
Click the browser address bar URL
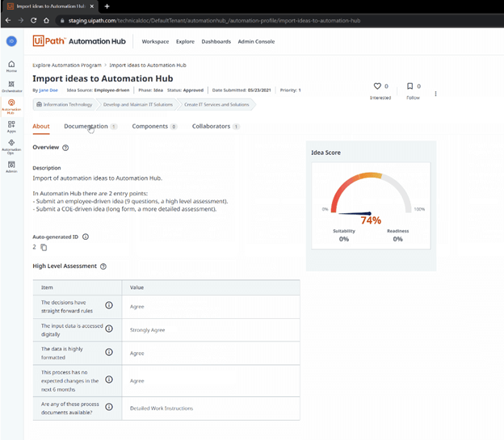(214, 20)
